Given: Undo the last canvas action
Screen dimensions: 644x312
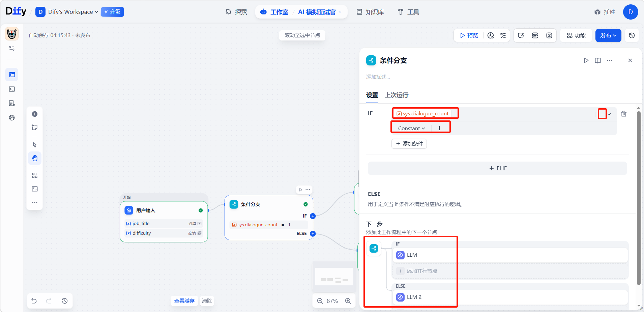Looking at the screenshot, I should (x=34, y=301).
